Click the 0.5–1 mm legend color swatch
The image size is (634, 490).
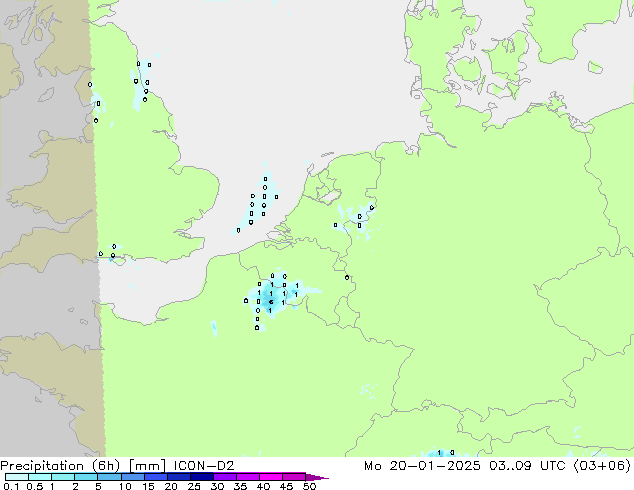tap(40, 477)
